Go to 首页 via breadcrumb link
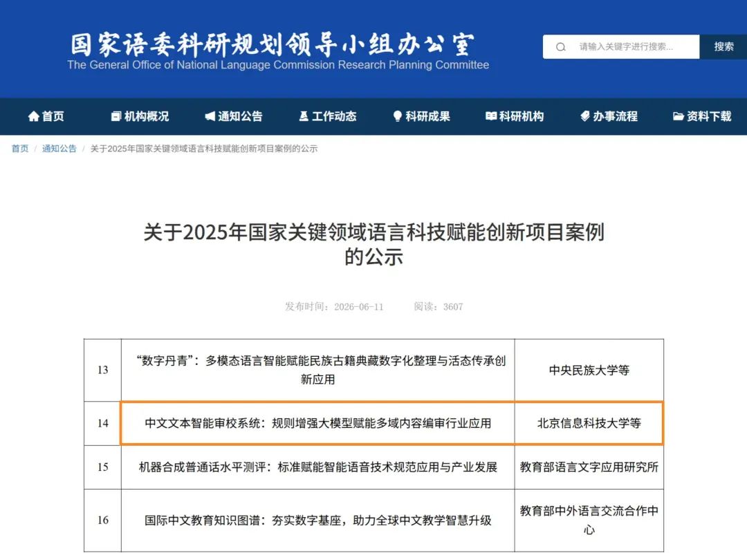 tap(20, 149)
